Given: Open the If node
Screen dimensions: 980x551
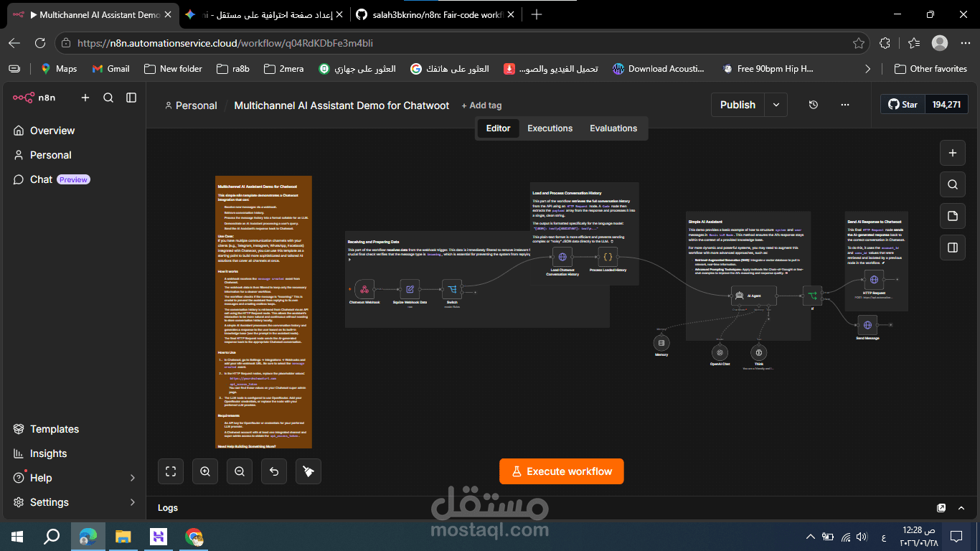Looking at the screenshot, I should click(812, 296).
